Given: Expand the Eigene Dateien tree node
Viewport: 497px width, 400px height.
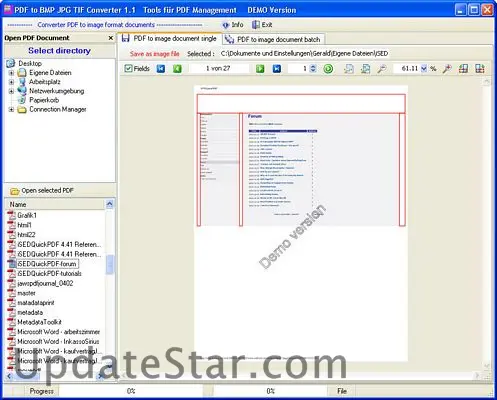Looking at the screenshot, I should tap(11, 73).
